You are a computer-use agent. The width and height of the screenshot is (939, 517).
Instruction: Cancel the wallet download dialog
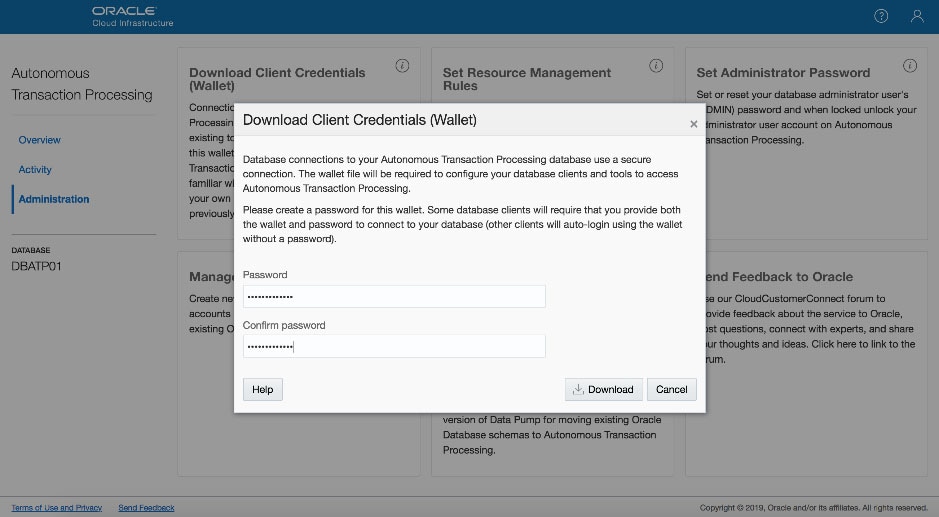(x=671, y=389)
